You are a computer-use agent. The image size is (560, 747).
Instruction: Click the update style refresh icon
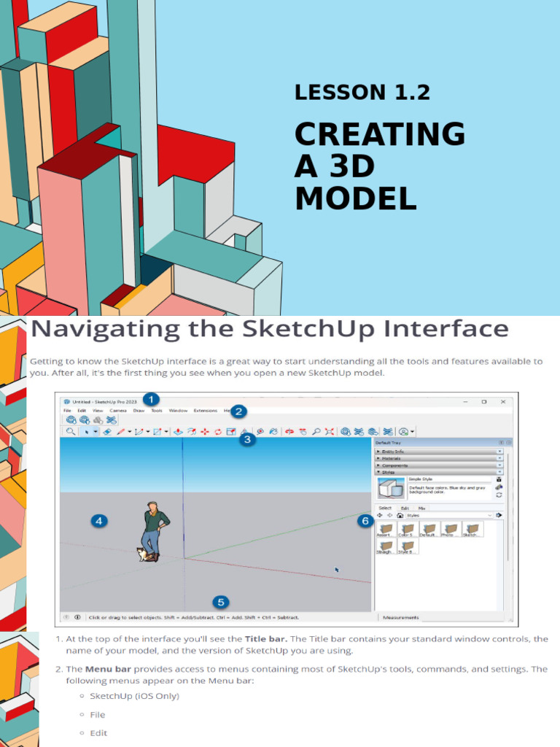499,495
